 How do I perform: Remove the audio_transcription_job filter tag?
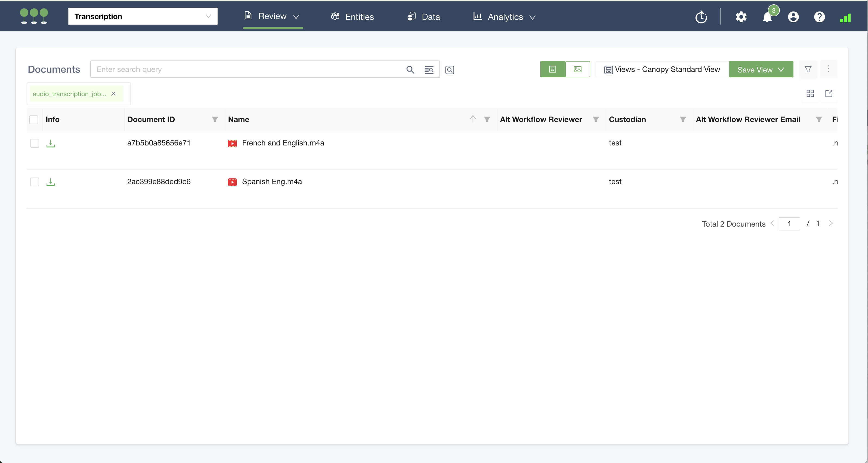[x=113, y=94]
